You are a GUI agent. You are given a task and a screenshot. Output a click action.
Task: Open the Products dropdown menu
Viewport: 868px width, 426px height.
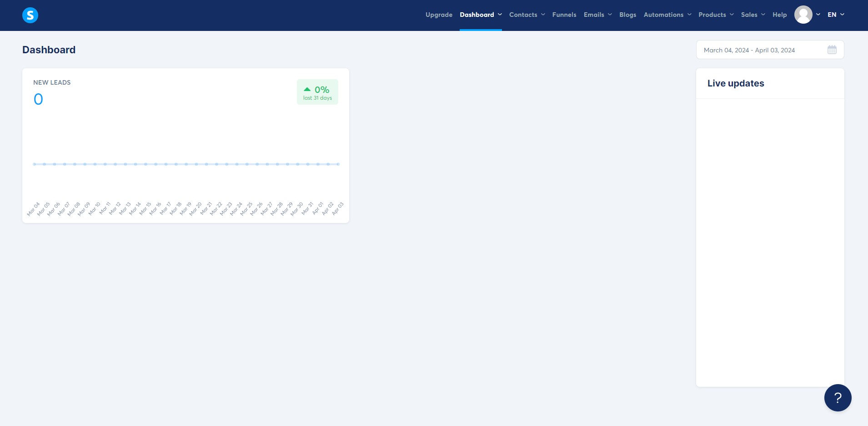tap(716, 15)
